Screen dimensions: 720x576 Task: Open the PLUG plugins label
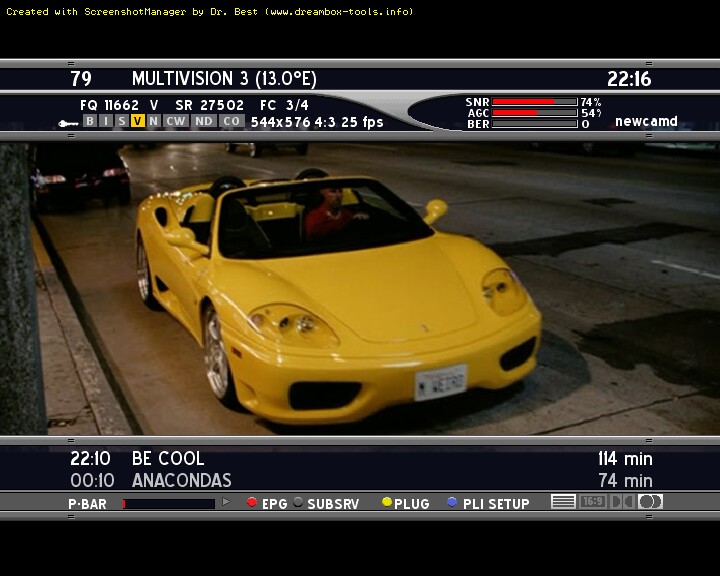tap(412, 504)
